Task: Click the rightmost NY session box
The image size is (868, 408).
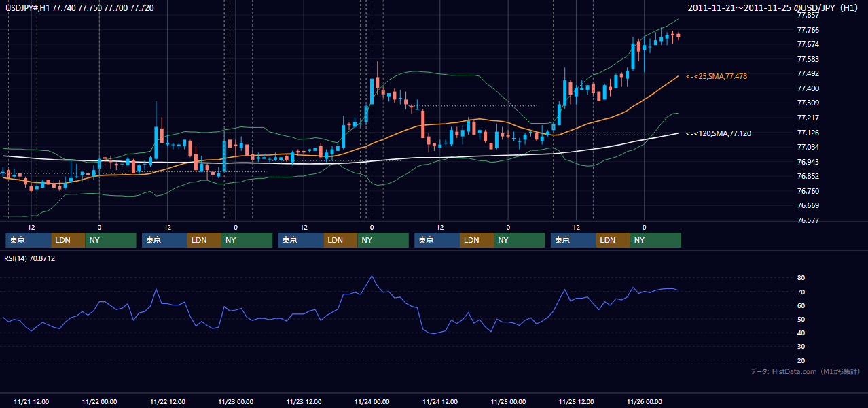Action: [x=655, y=240]
